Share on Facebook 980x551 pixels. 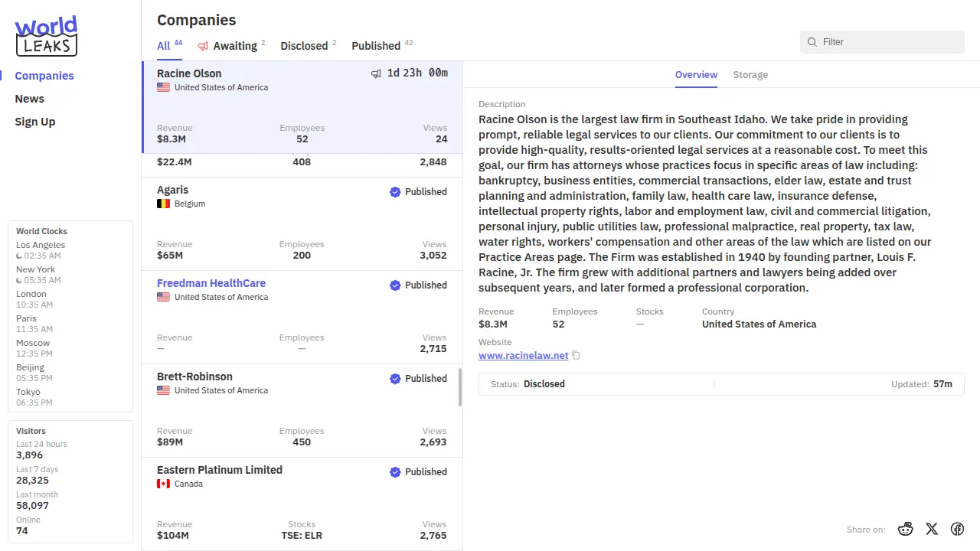(x=957, y=529)
